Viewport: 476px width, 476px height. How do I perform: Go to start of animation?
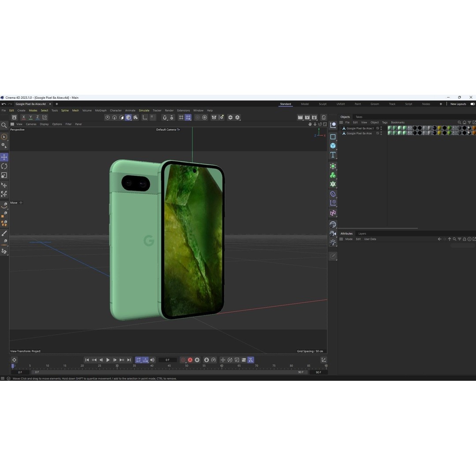87,360
